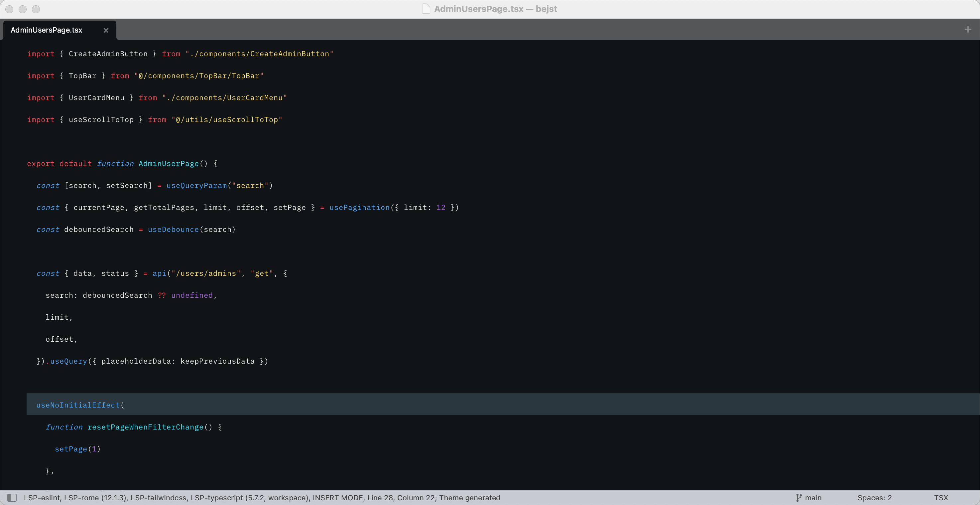This screenshot has height=505, width=980.
Task: Open the Spaces: 2 indentation menu
Action: click(874, 497)
